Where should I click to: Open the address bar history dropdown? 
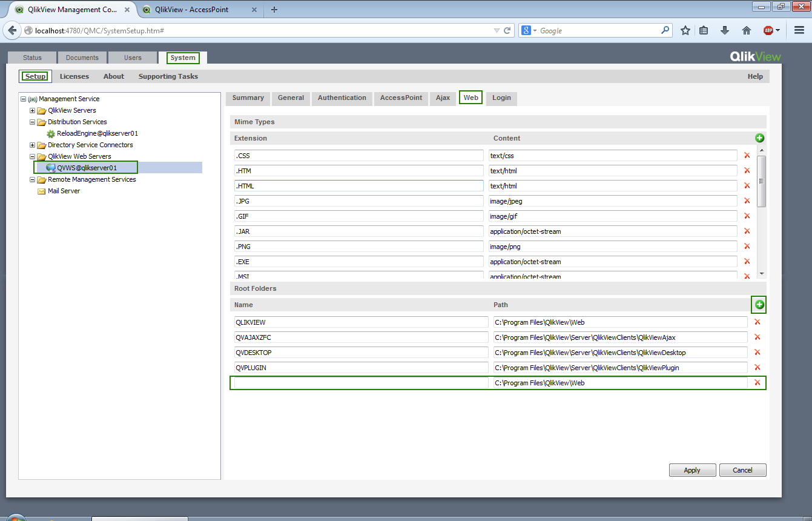pyautogui.click(x=497, y=30)
